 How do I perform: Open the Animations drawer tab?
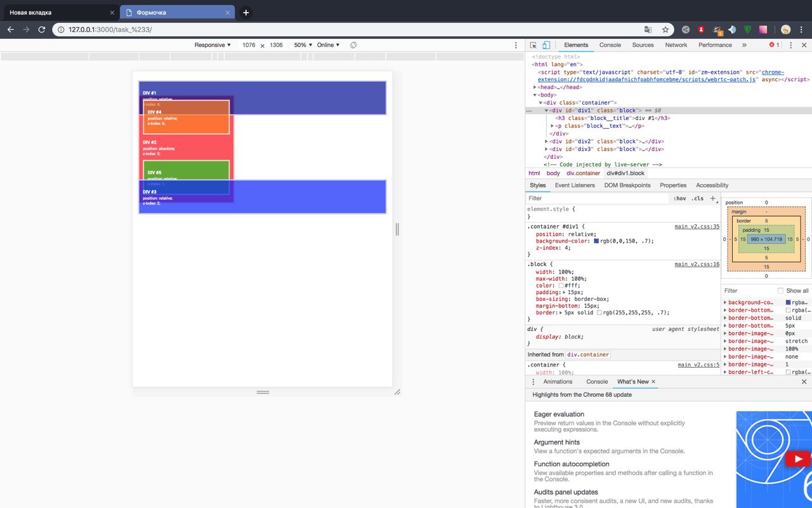click(x=558, y=382)
